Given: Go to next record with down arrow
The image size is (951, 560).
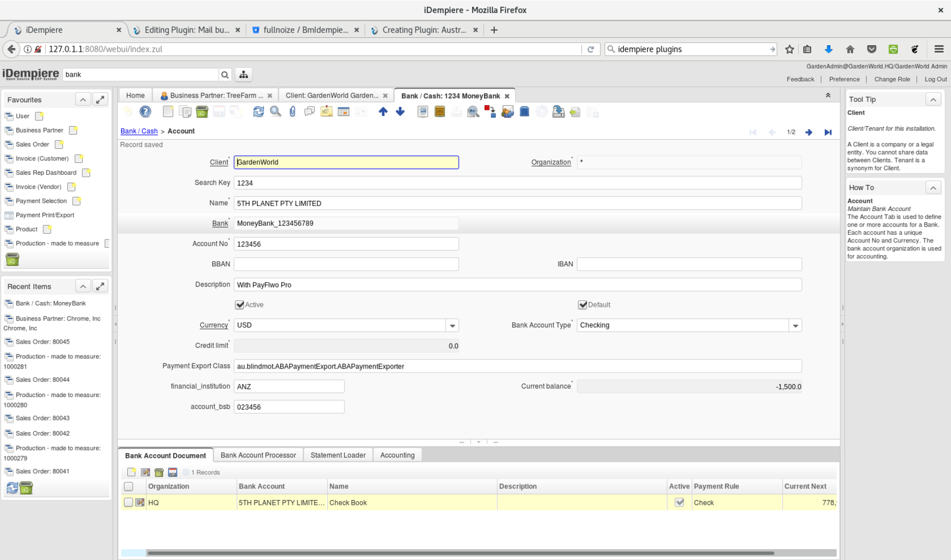Looking at the screenshot, I should coord(400,112).
